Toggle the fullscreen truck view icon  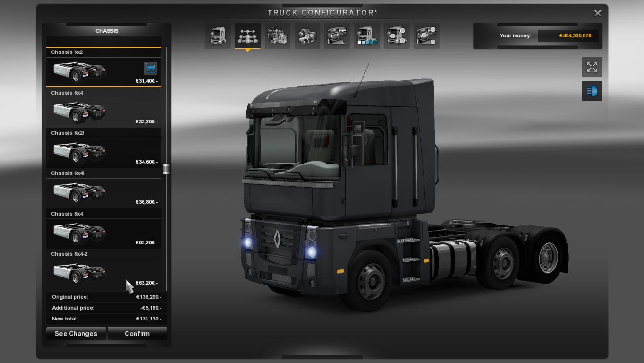click(592, 67)
